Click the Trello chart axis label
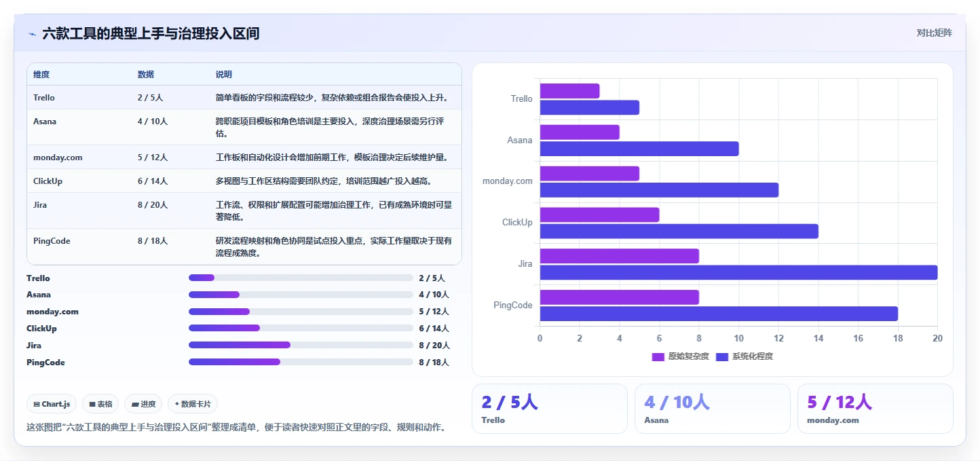The width and height of the screenshot is (980, 461). (x=521, y=99)
